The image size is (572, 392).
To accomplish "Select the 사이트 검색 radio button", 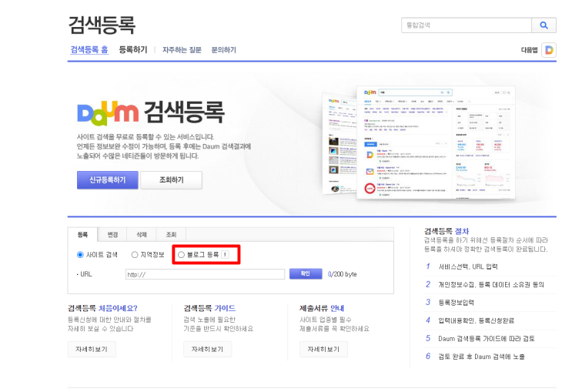I will click(80, 255).
